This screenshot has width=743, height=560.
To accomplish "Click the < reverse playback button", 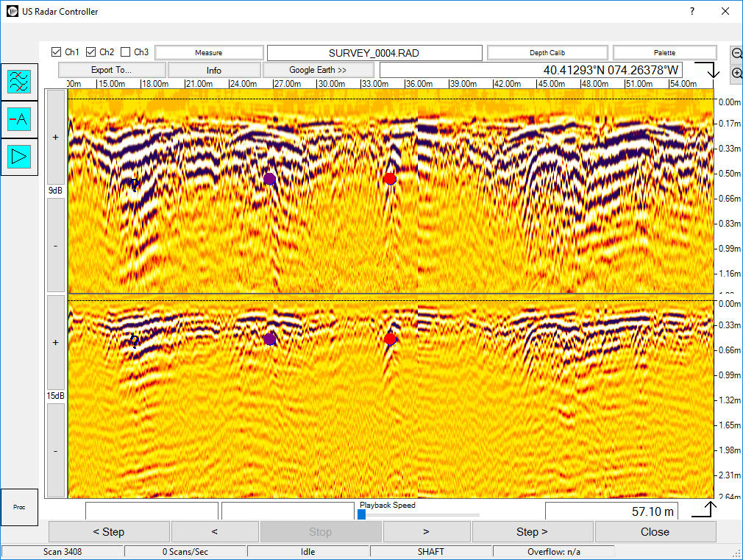I will click(x=215, y=532).
